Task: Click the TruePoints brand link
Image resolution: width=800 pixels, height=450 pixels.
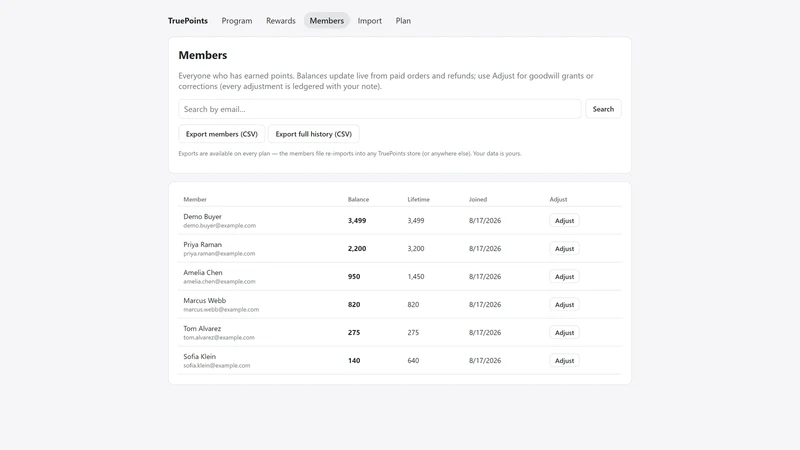Action: click(188, 21)
